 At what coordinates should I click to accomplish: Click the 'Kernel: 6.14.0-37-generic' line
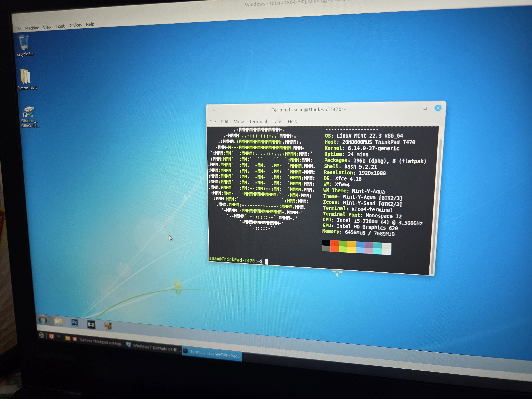pyautogui.click(x=362, y=148)
